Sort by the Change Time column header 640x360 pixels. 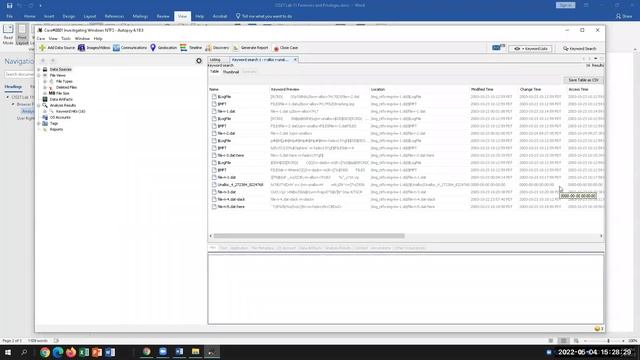click(542, 89)
